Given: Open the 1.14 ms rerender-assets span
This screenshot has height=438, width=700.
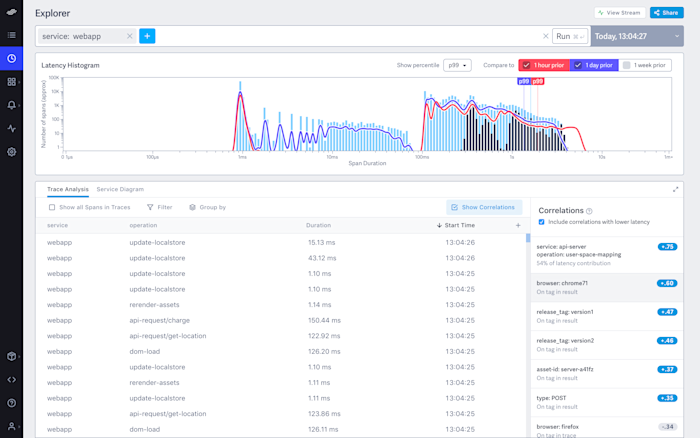Looking at the screenshot, I should click(281, 305).
